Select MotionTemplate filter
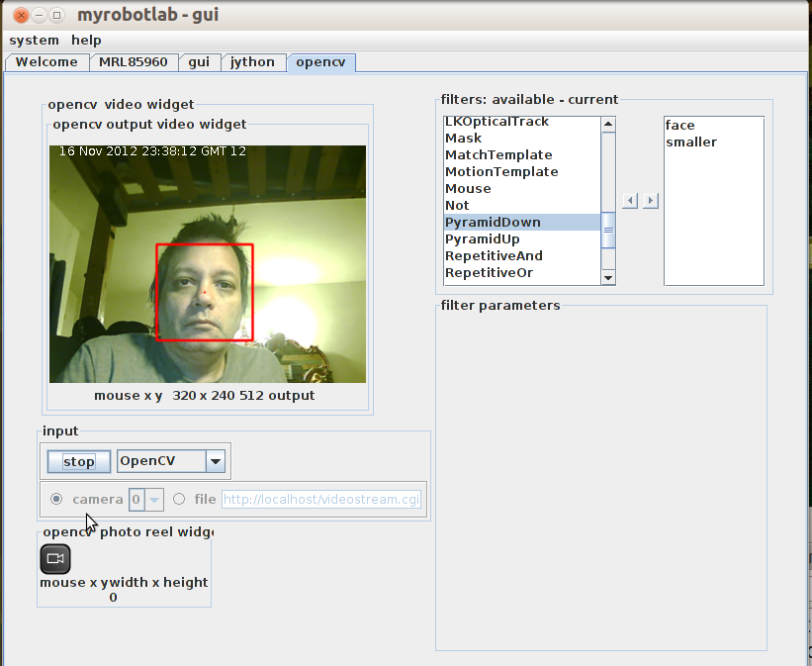 coord(522,171)
